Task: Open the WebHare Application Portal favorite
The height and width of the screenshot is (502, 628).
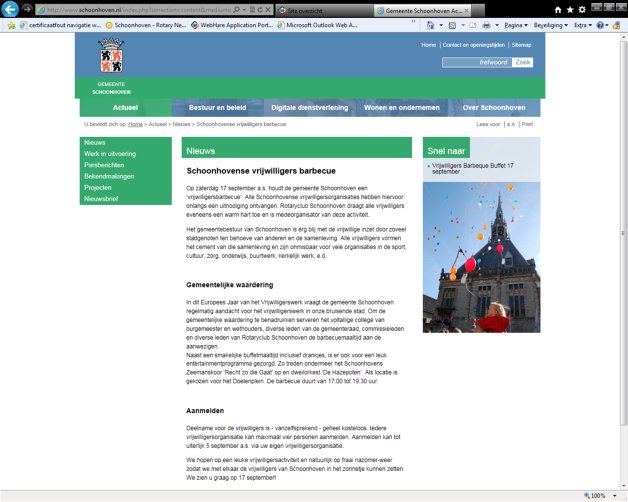Action: point(232,25)
